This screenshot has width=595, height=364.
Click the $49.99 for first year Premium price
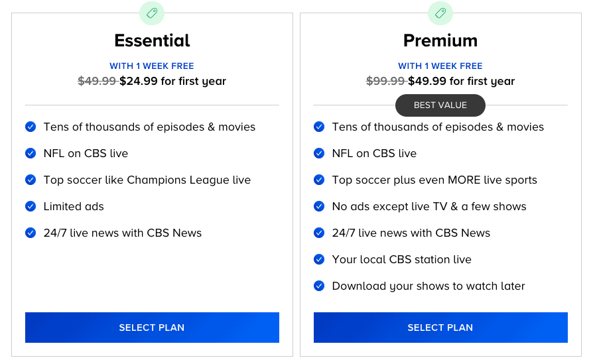pos(462,81)
